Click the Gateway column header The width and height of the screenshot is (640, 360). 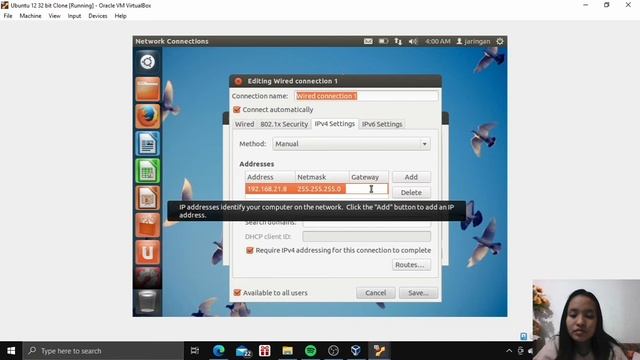pyautogui.click(x=369, y=177)
